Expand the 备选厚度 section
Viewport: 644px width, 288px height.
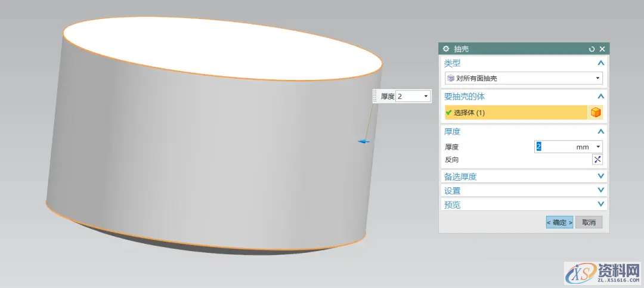(600, 176)
